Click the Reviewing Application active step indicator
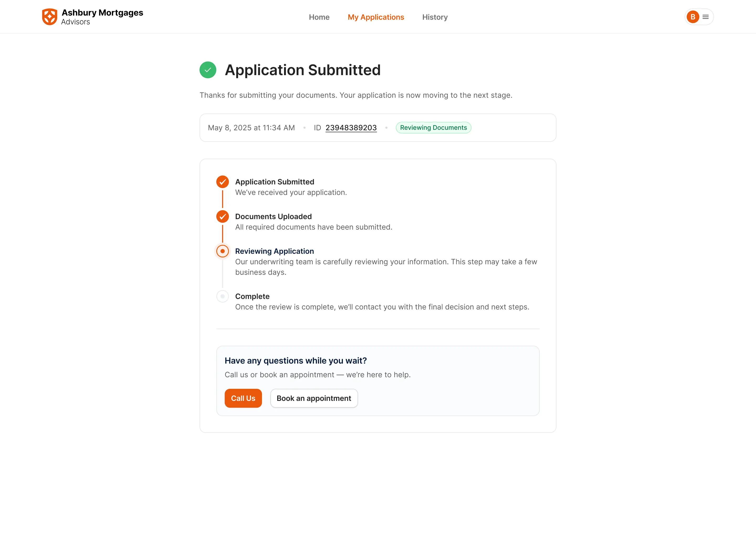The width and height of the screenshot is (756, 538). click(222, 251)
